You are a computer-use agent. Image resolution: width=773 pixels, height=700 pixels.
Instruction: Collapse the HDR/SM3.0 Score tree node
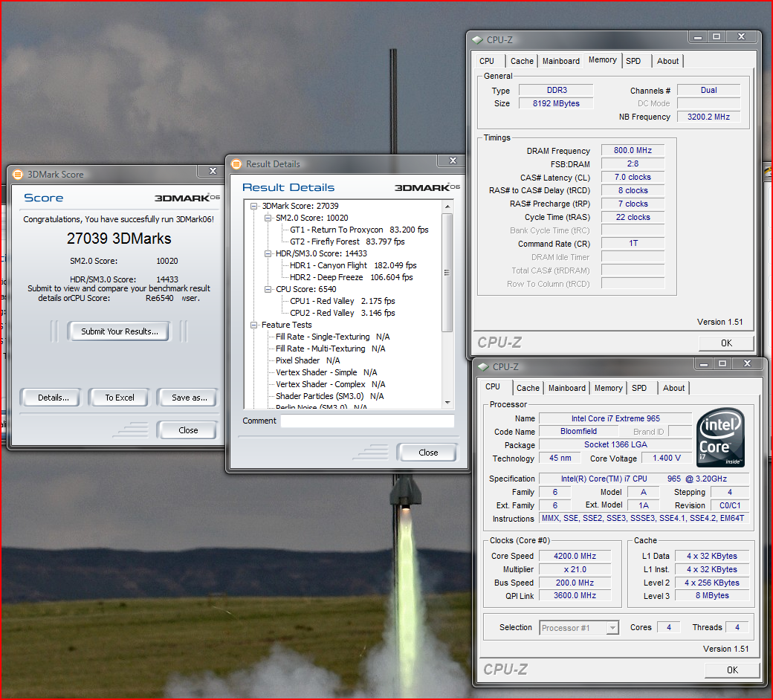[268, 253]
